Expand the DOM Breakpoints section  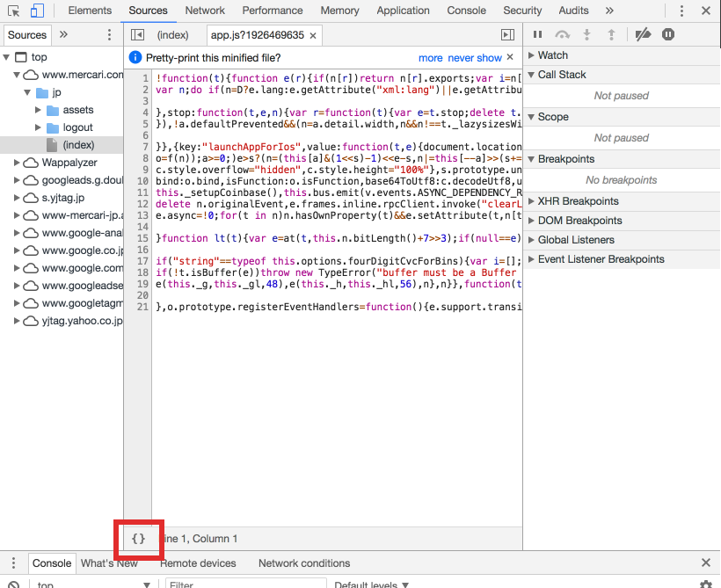point(532,221)
